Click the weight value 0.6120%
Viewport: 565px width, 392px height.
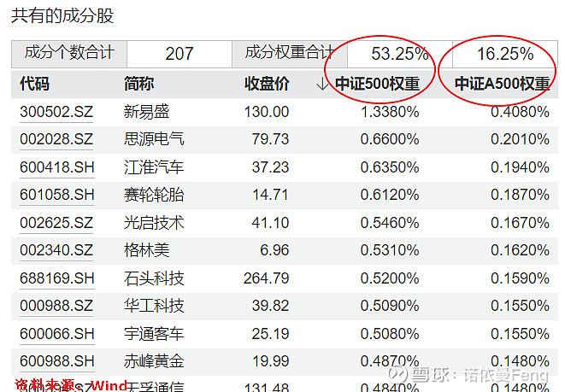[390, 195]
